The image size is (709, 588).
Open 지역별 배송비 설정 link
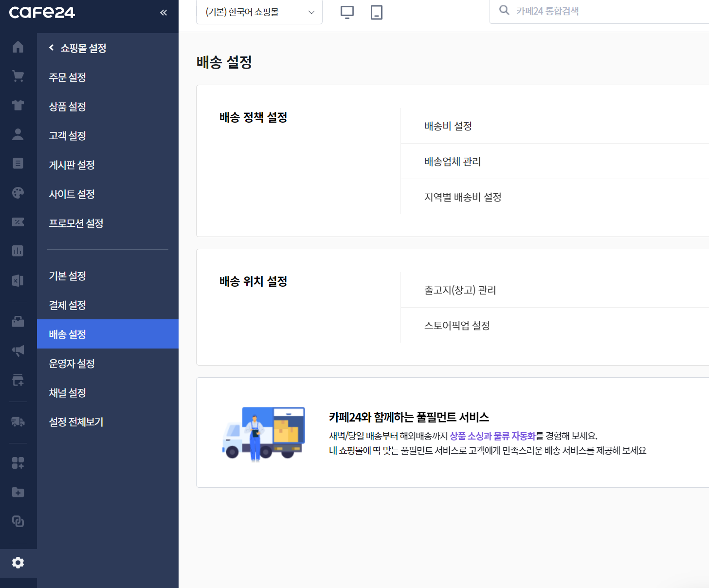463,197
